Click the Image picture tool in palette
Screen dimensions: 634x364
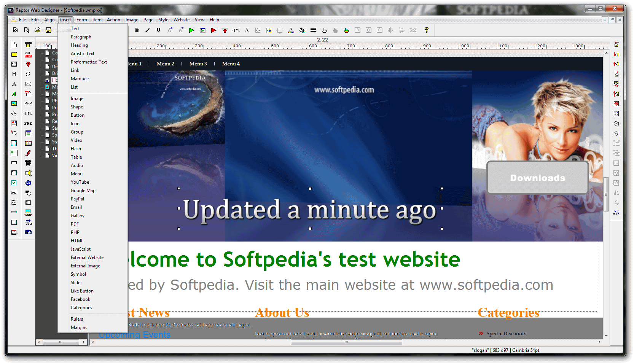14,103
